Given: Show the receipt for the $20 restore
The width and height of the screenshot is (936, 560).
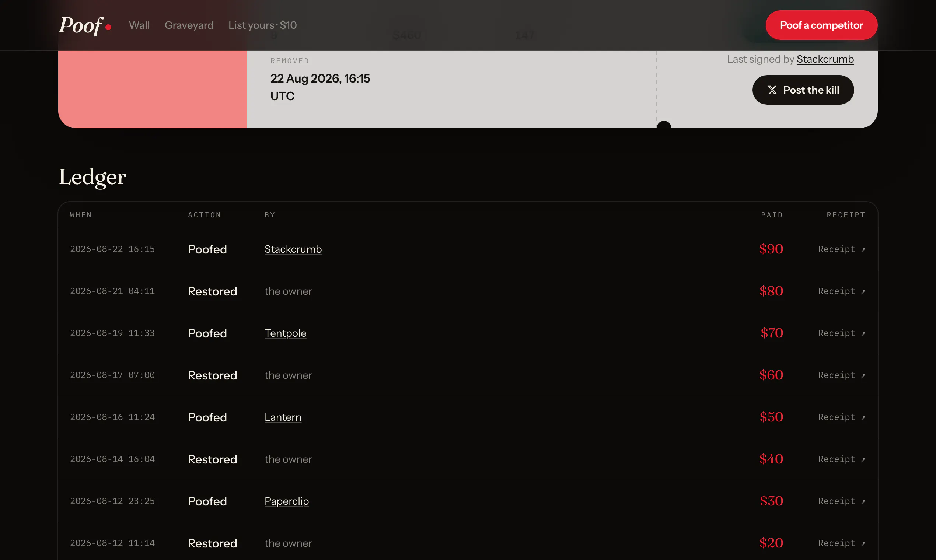Looking at the screenshot, I should coord(842,543).
